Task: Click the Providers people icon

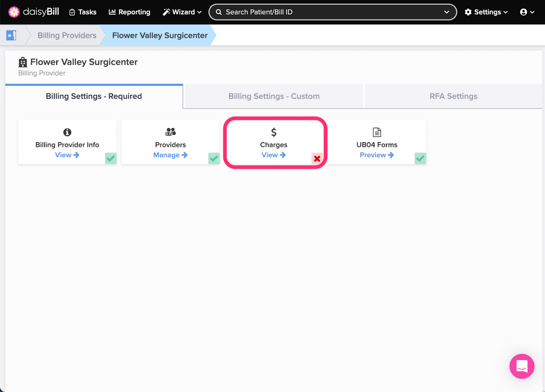Action: [170, 132]
